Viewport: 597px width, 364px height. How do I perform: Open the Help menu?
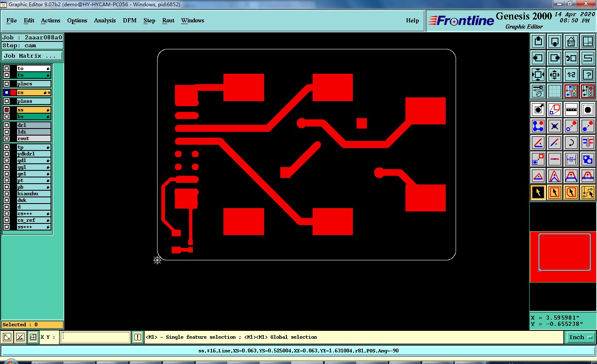(413, 20)
